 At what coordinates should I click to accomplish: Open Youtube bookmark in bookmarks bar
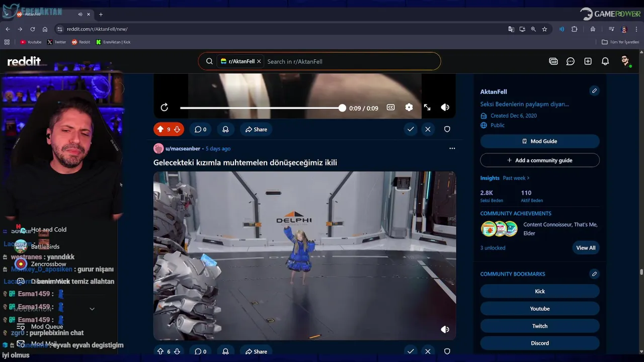tap(31, 42)
